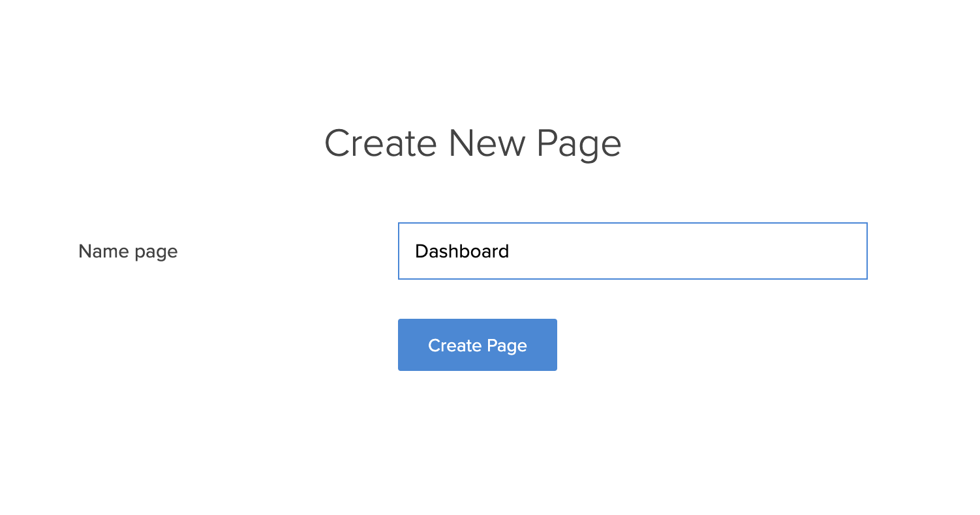
Task: Click the word Name in the field label
Action: pyautogui.click(x=102, y=251)
